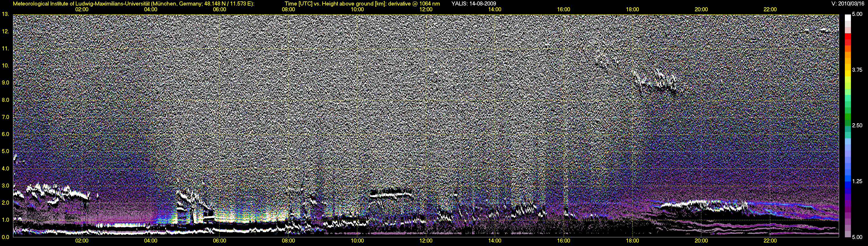Viewport: 868px width, 246px height.
Task: Click the 13. height axis label
Action: 6,14
